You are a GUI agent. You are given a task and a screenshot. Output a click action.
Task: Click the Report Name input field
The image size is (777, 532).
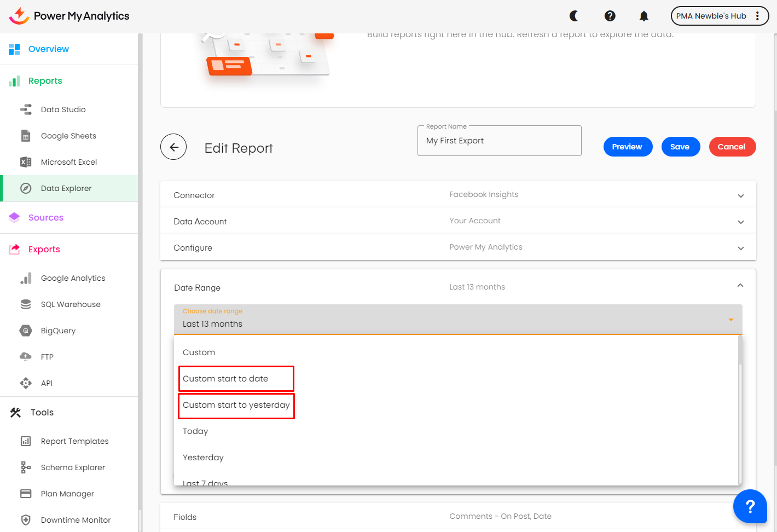point(499,141)
